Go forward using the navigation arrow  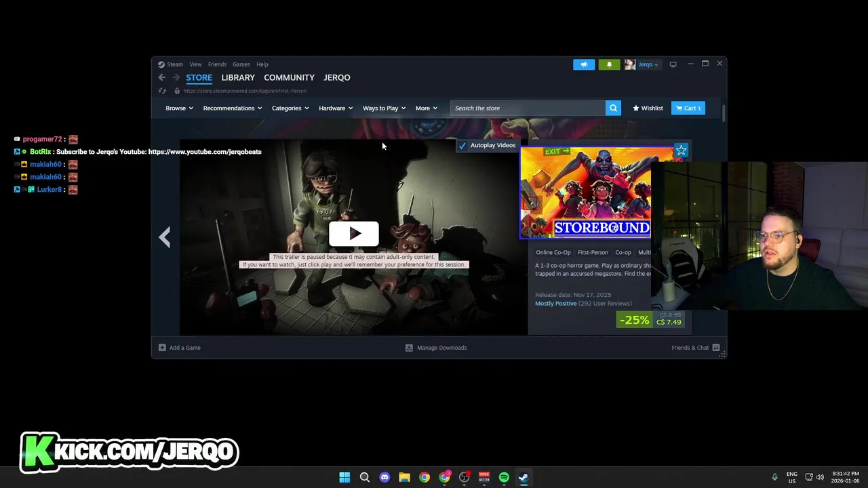pos(176,77)
